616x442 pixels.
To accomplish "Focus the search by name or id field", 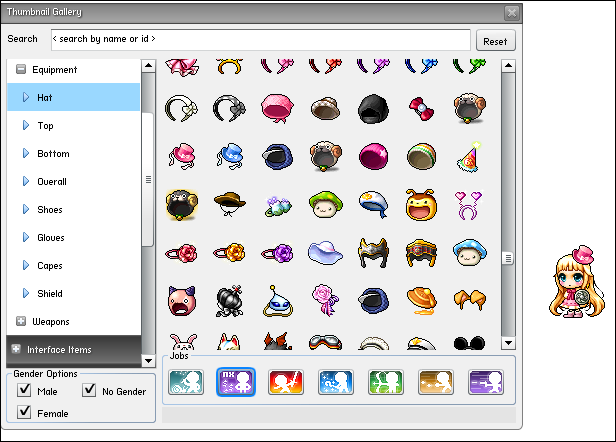I will tap(260, 40).
